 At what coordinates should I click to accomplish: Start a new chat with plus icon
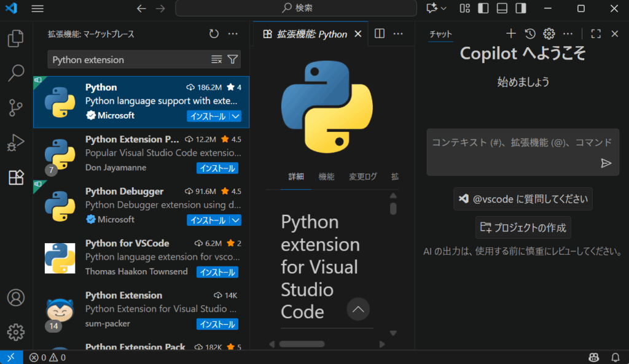click(x=510, y=34)
